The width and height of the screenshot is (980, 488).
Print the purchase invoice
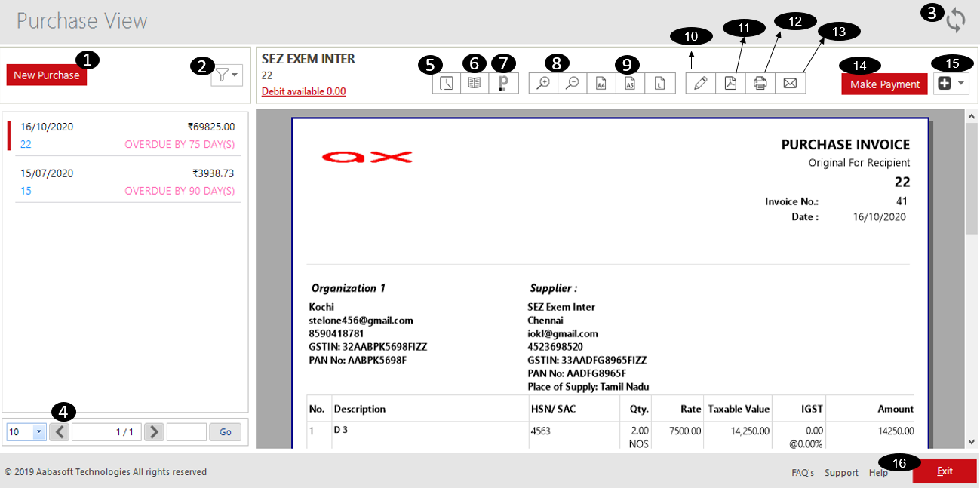(x=760, y=83)
